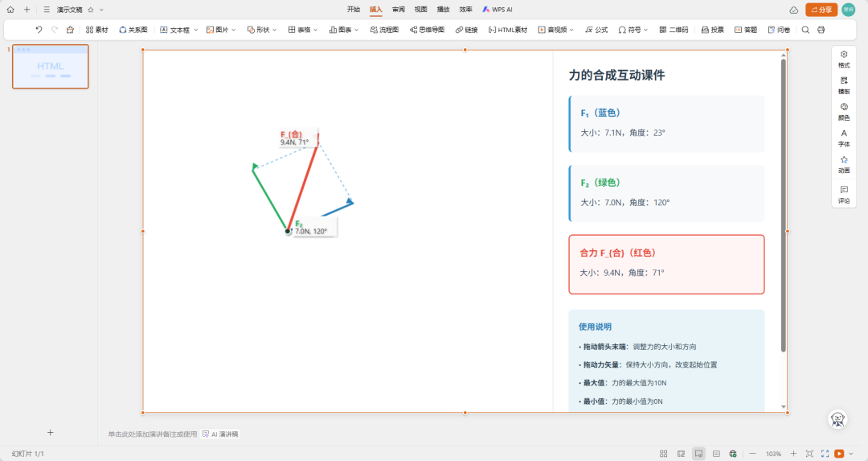Image resolution: width=868 pixels, height=461 pixels.
Task: Click the format clear brush icon next to redo
Action: click(x=70, y=30)
